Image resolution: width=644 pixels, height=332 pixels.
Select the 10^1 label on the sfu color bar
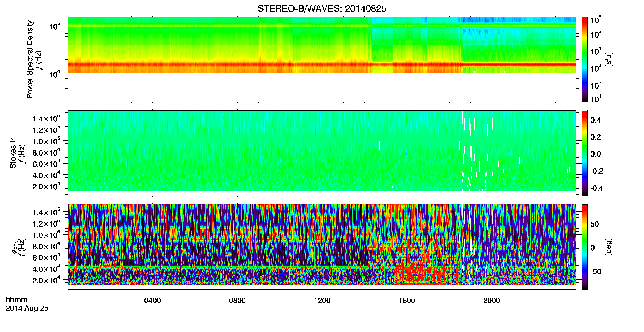596,99
